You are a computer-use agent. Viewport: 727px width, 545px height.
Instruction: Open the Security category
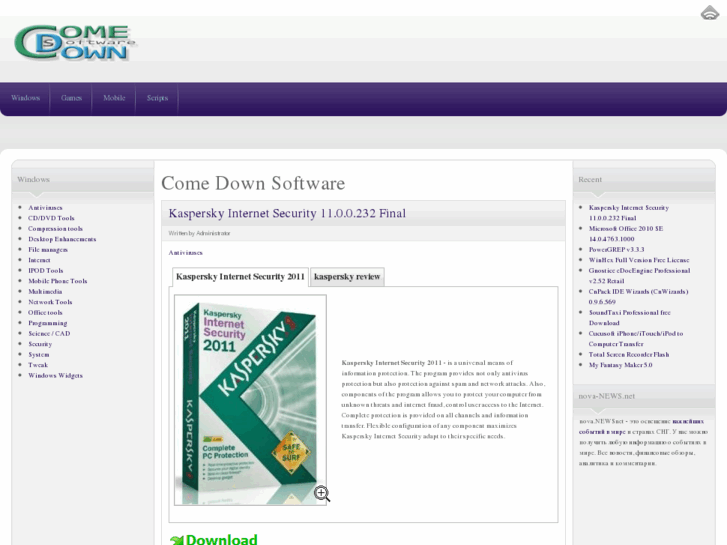pyautogui.click(x=40, y=344)
